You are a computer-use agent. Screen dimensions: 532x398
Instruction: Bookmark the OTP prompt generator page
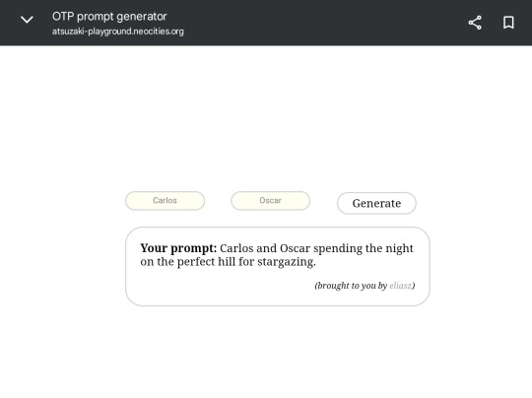coord(508,23)
